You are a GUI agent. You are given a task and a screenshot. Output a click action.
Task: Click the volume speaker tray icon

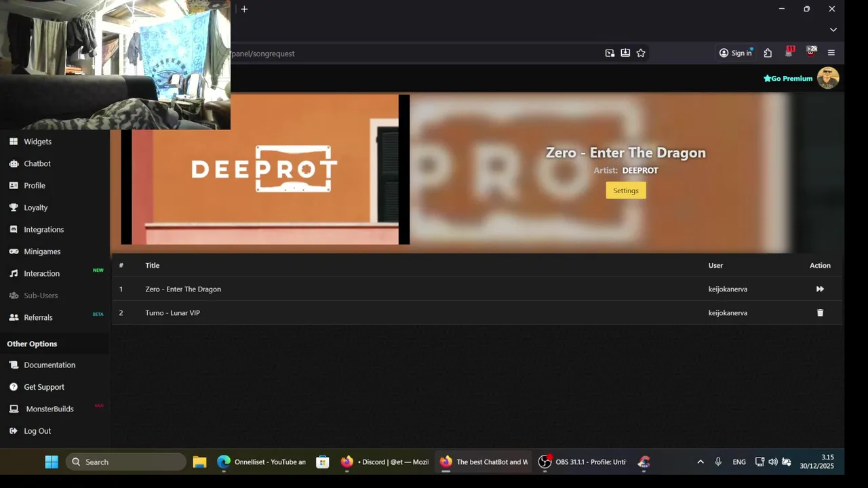click(773, 462)
